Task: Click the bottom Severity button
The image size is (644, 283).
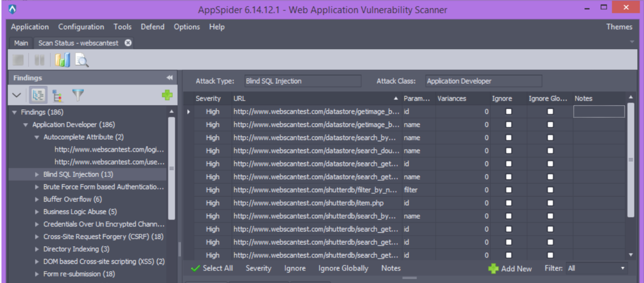Action: coord(259,268)
